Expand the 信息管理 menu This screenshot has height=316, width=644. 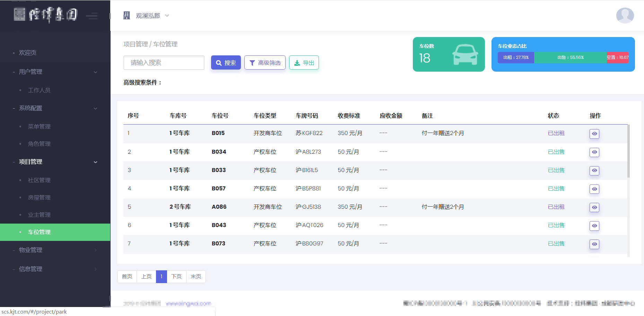click(x=55, y=269)
